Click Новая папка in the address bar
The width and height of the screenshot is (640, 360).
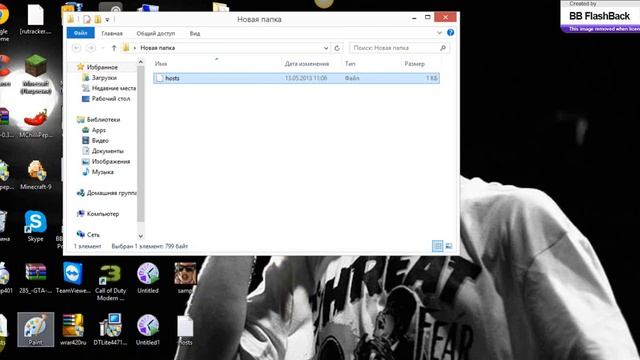[x=158, y=48]
